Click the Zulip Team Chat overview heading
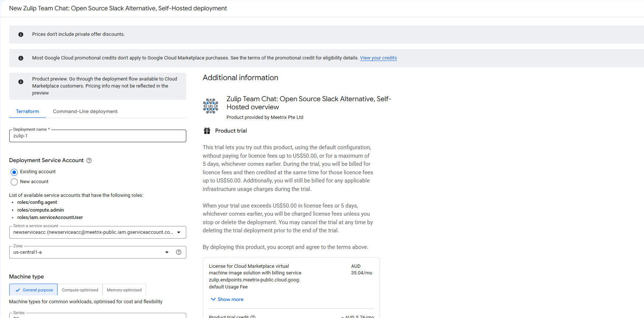This screenshot has width=644, height=318. click(x=309, y=103)
